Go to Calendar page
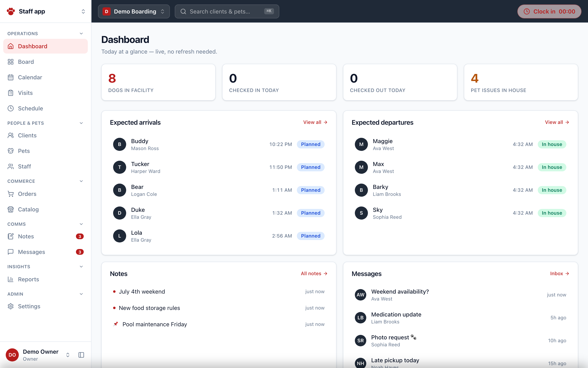588x368 pixels. pos(46,77)
